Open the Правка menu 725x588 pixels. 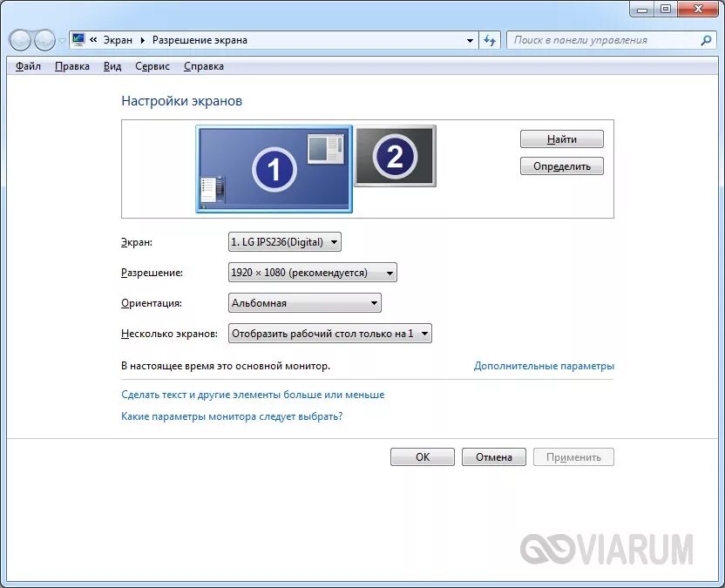[x=72, y=66]
